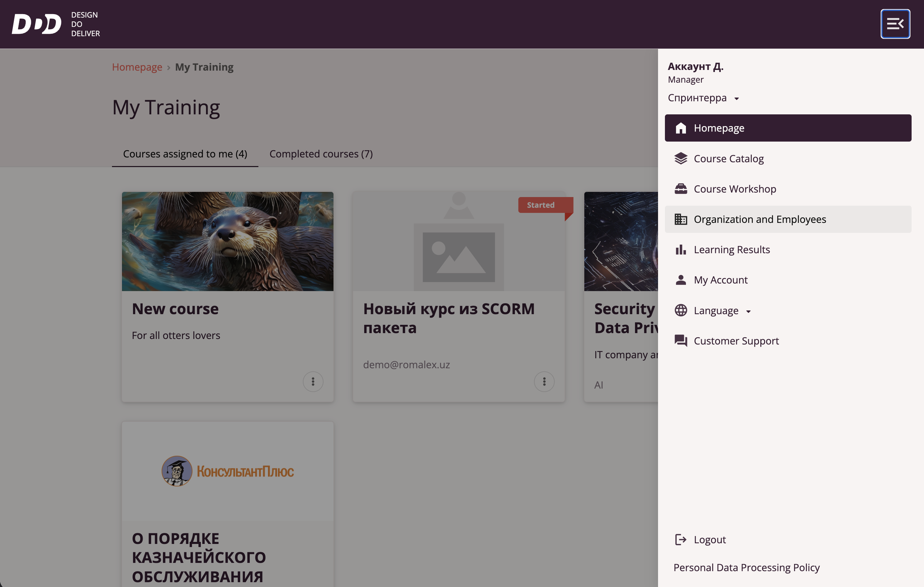Image resolution: width=924 pixels, height=587 pixels.
Task: Open Customer Support menu item
Action: pyautogui.click(x=788, y=341)
